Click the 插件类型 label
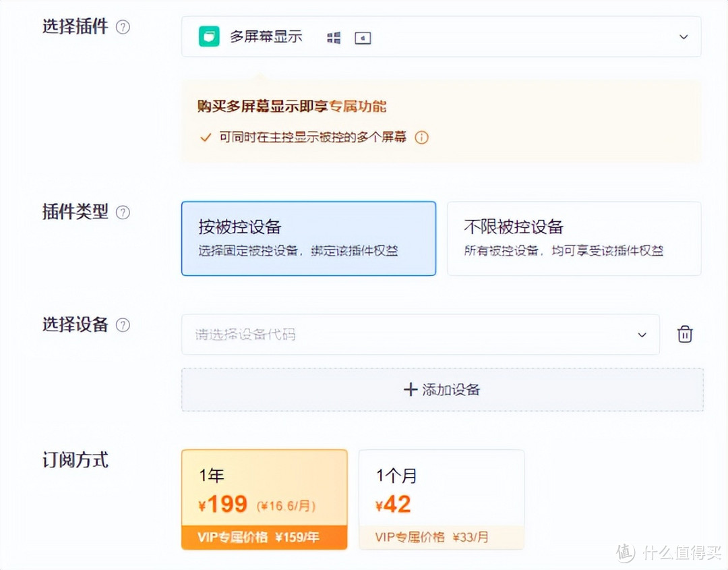 pos(75,212)
